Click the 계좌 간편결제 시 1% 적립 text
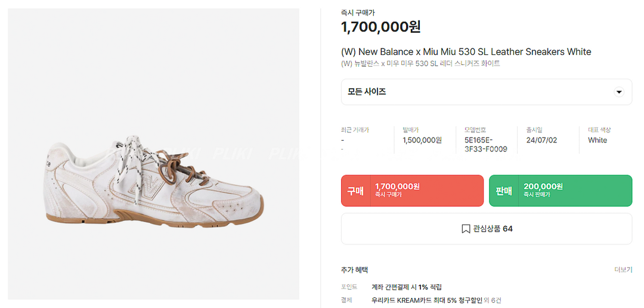644x308 pixels. 406,287
